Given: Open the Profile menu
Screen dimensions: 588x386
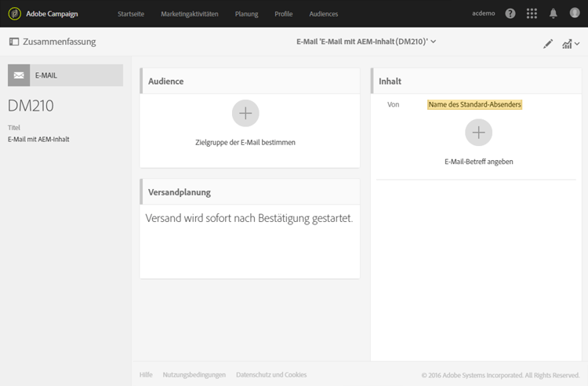Looking at the screenshot, I should coord(284,14).
